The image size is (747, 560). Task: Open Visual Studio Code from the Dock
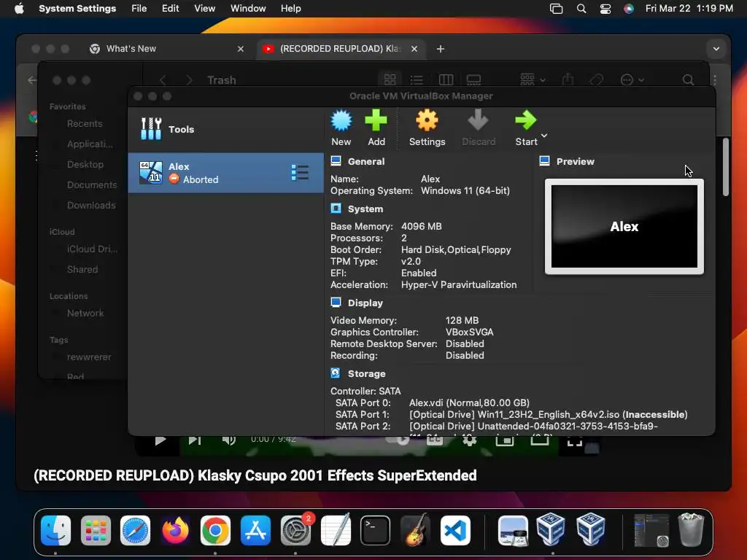tap(455, 530)
